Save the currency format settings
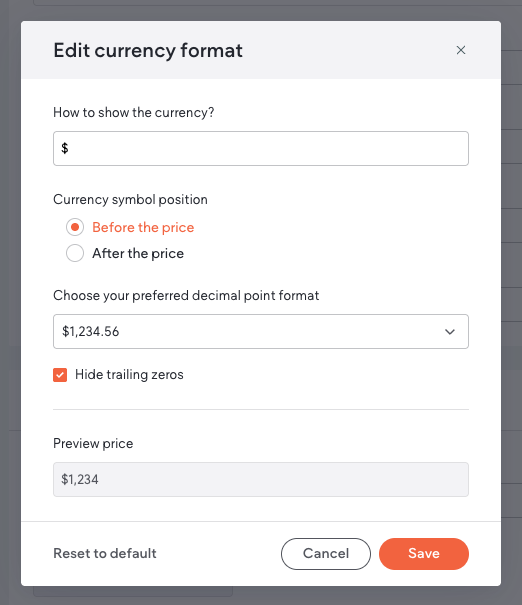 pos(424,554)
